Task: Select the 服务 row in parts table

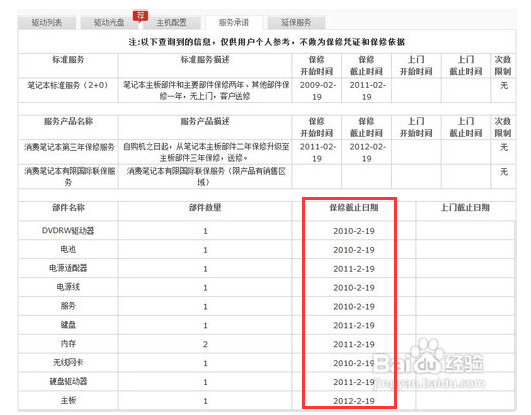Action: [x=68, y=306]
